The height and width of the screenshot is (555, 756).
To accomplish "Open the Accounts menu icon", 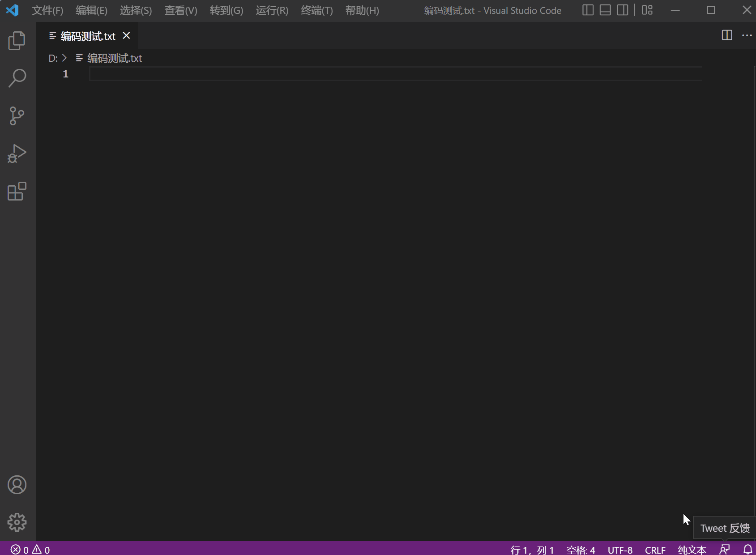I will pos(17,485).
